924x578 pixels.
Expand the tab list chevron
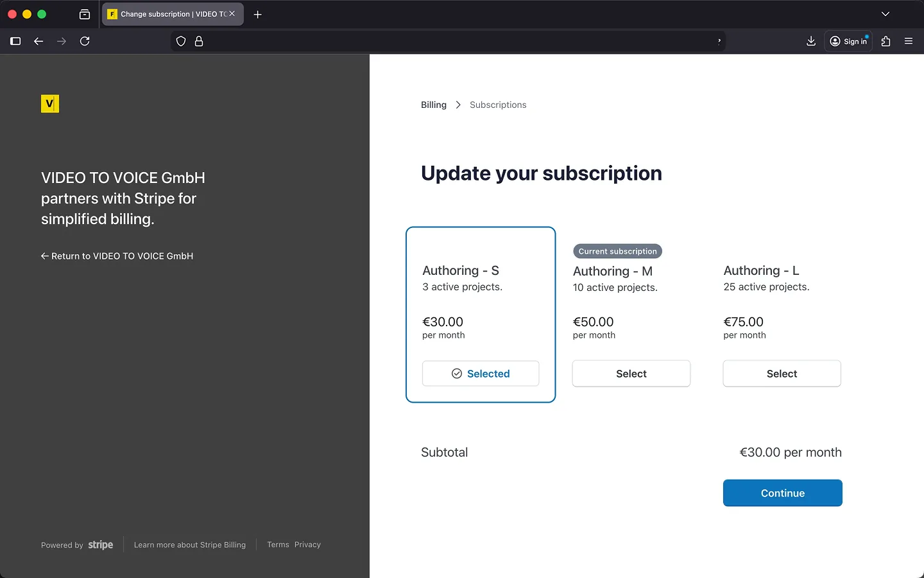pyautogui.click(x=886, y=14)
